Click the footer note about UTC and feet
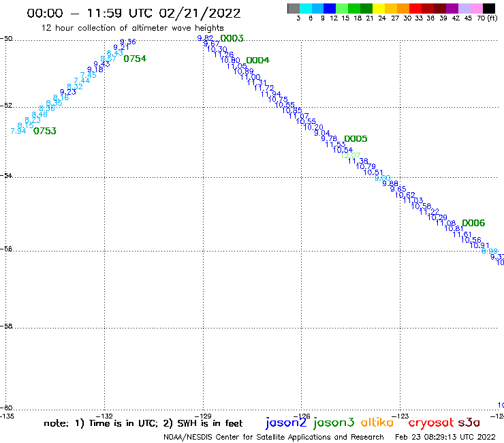Viewport: 504px width, 443px height. tap(143, 423)
